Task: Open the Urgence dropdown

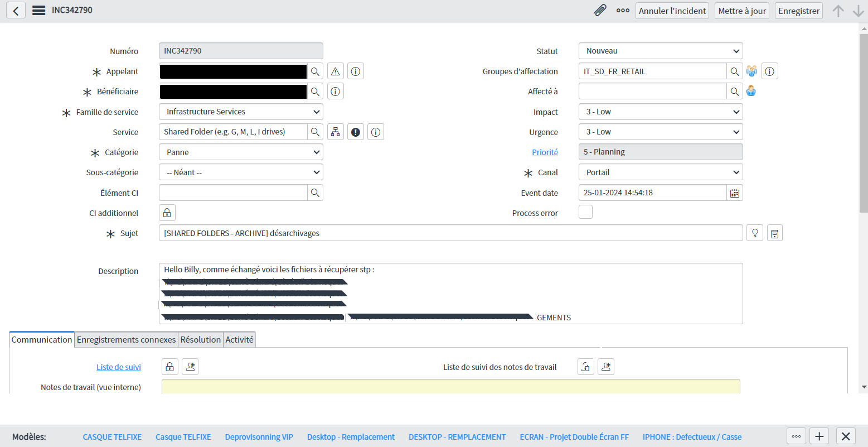Action: [x=661, y=132]
